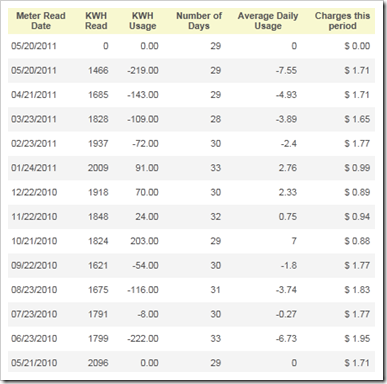Click the "KWH Read" column header
Viewport: 387px width, 384px height.
click(x=96, y=21)
